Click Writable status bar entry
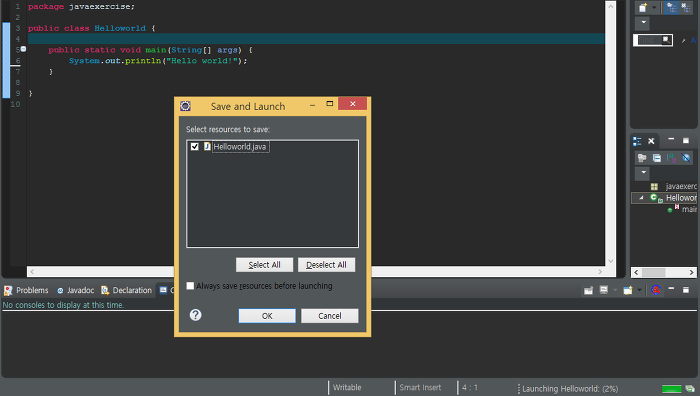Image resolution: width=700 pixels, height=396 pixels. 347,388
